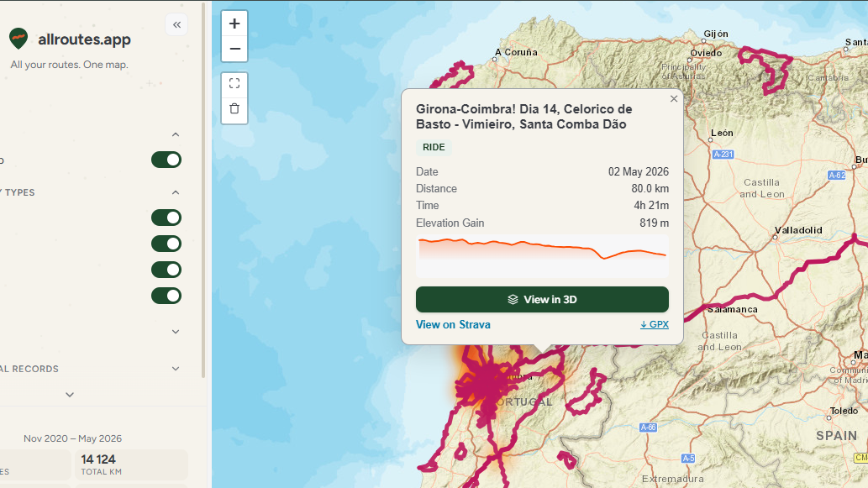Click the A-5 road shield
Viewport: 868px width, 488px height.
point(688,458)
